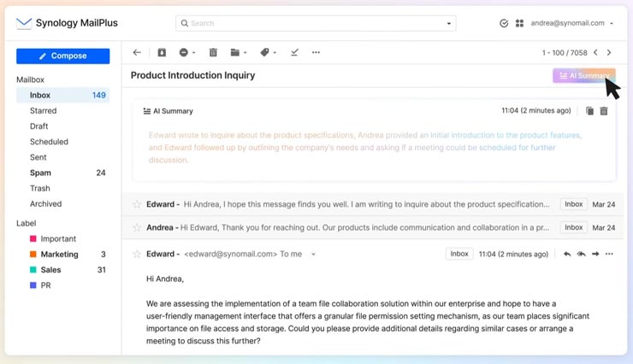Archive the message using the toolbar archive icon
633x364 pixels.
coord(162,53)
